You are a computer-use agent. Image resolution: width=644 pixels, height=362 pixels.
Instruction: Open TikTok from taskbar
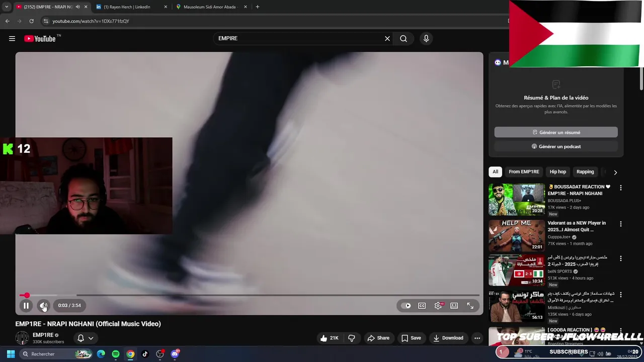click(x=145, y=354)
